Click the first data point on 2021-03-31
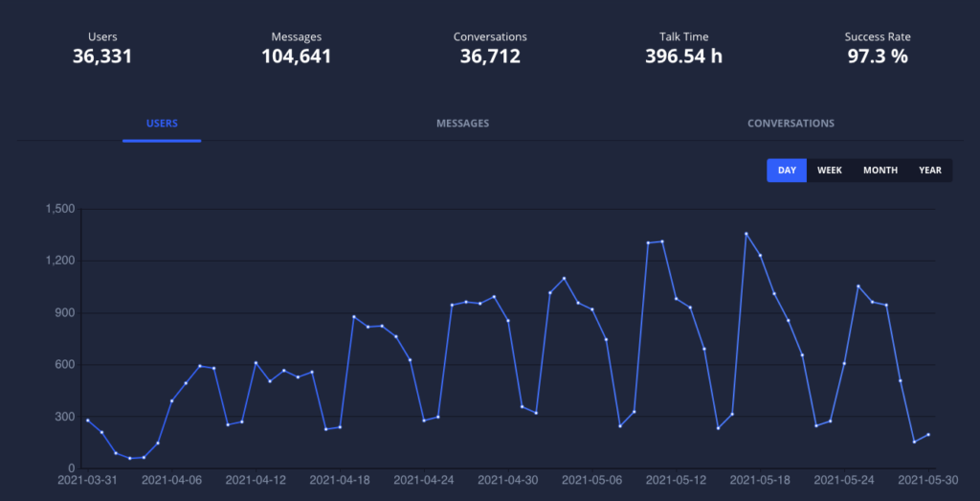 pyautogui.click(x=87, y=420)
